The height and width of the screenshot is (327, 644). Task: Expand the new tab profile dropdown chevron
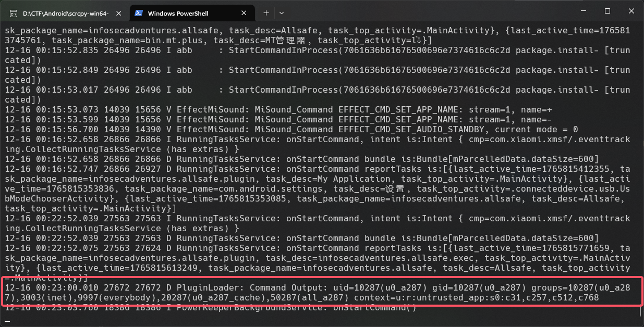click(x=282, y=12)
